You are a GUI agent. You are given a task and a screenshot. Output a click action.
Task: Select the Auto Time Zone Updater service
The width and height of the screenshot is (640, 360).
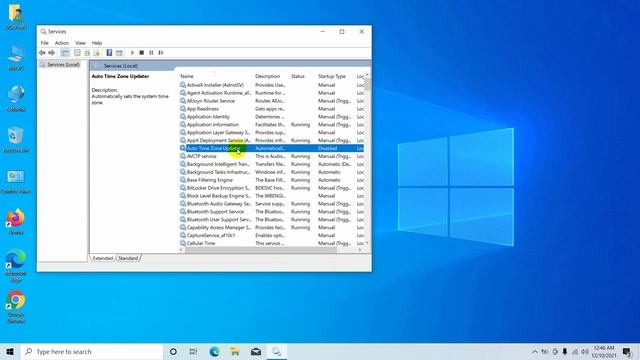pyautogui.click(x=271, y=148)
